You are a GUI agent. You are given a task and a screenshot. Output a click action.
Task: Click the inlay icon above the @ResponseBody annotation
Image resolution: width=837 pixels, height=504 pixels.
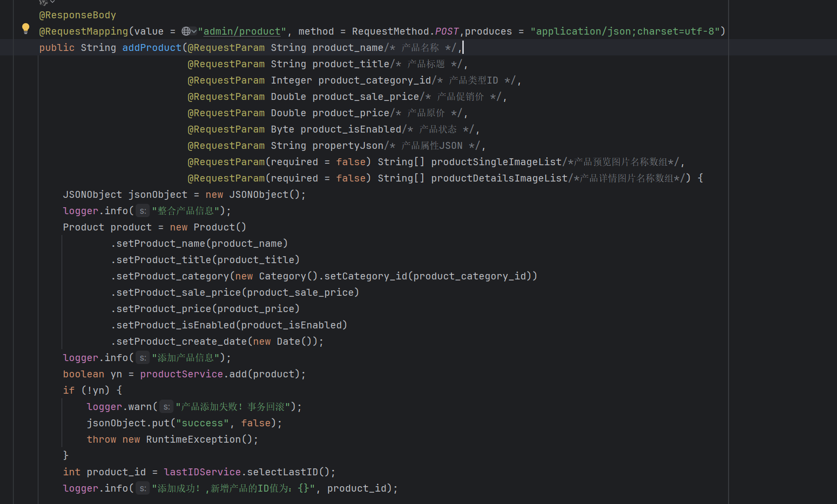44,2
